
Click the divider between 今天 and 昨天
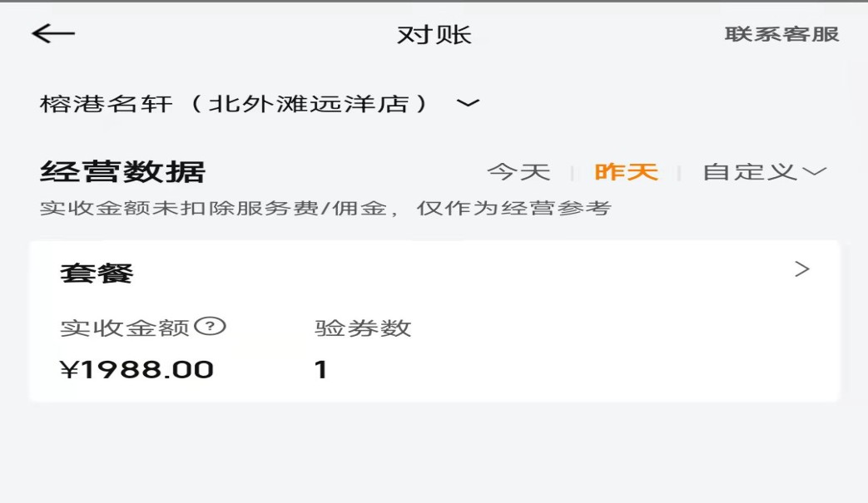click(x=573, y=173)
